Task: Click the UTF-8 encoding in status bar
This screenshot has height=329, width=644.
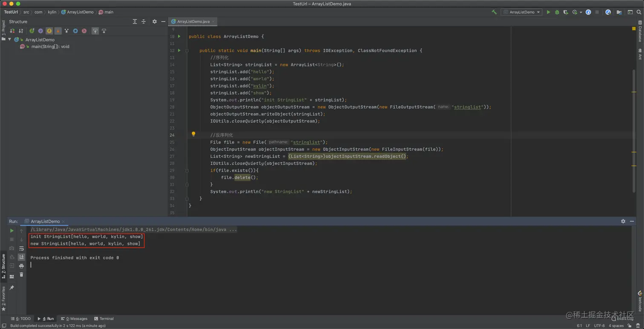Action: (599, 326)
